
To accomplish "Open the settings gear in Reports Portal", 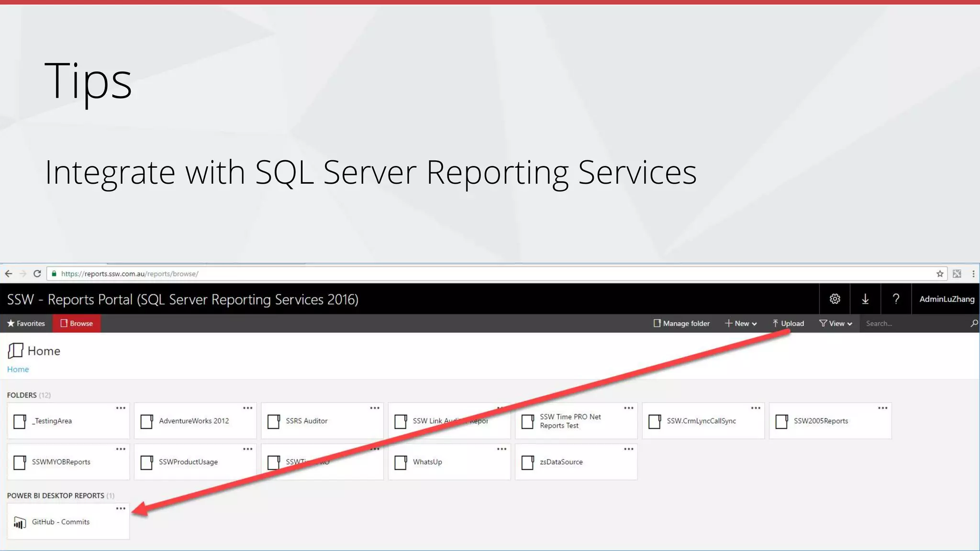I will (x=835, y=299).
